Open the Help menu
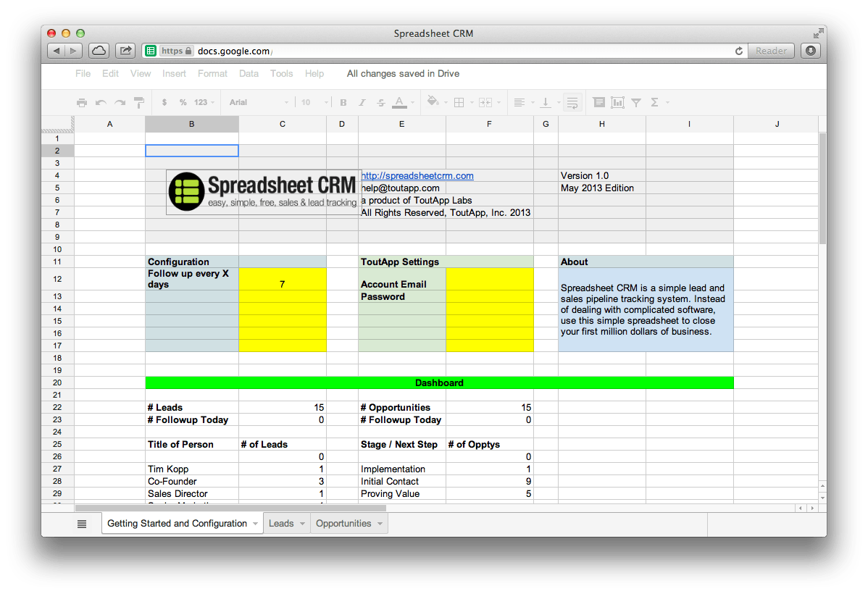868x594 pixels. [x=314, y=74]
